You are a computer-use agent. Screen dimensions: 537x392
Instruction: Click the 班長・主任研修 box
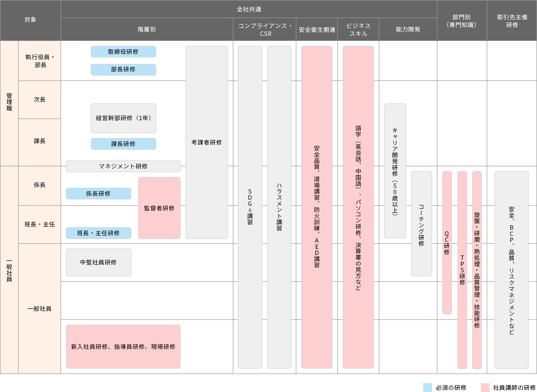point(98,233)
